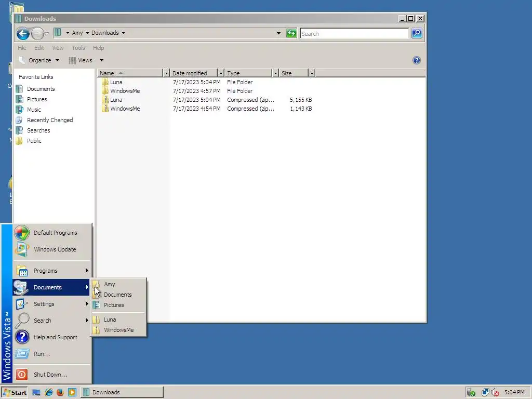Image resolution: width=532 pixels, height=399 pixels.
Task: Click the muted volume tray icon
Action: tap(495, 393)
